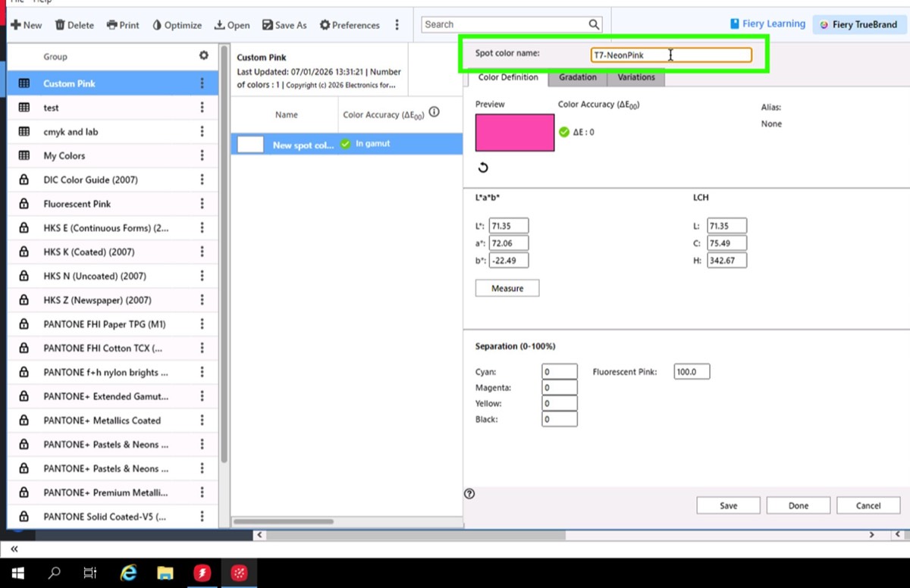Click the Optimize toolbar icon
This screenshot has height=588, width=910.
158,25
